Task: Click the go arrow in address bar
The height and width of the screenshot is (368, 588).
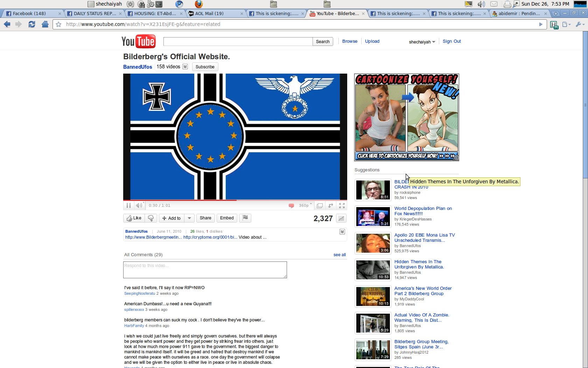Action: pos(541,24)
